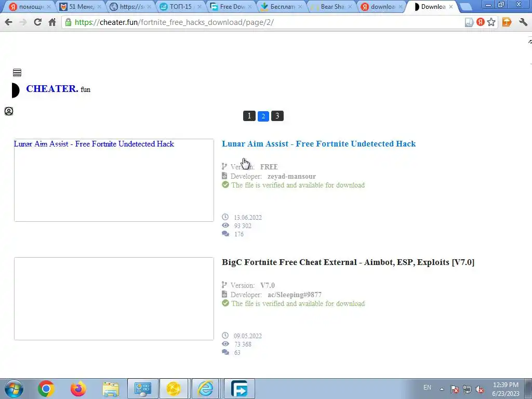532x399 pixels.
Task: Click the BigC Fortnite cheat thumbnail box
Action: click(x=114, y=299)
